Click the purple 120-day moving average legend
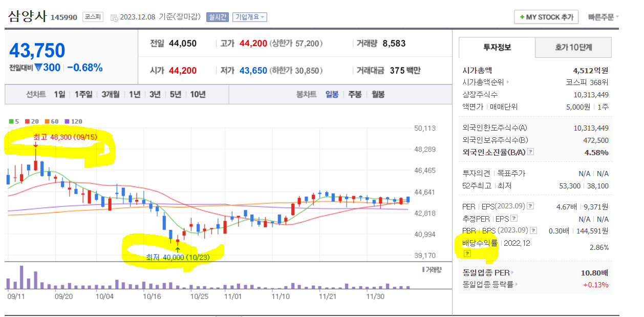Image resolution: width=644 pixels, height=317 pixels. 74,121
